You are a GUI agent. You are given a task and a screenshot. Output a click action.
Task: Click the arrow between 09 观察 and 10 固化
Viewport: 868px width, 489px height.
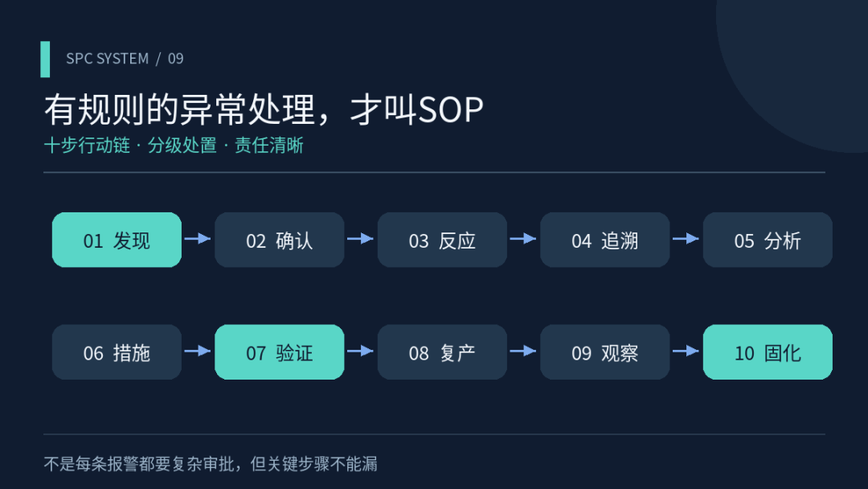point(686,351)
